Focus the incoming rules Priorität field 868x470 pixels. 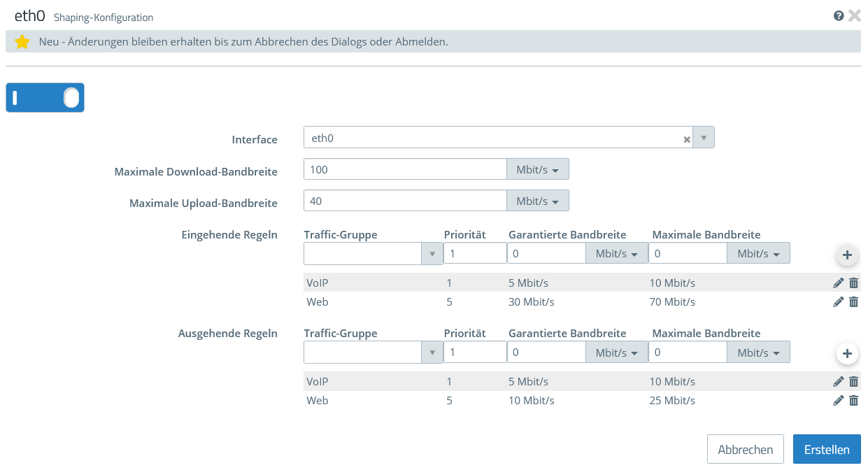click(475, 254)
